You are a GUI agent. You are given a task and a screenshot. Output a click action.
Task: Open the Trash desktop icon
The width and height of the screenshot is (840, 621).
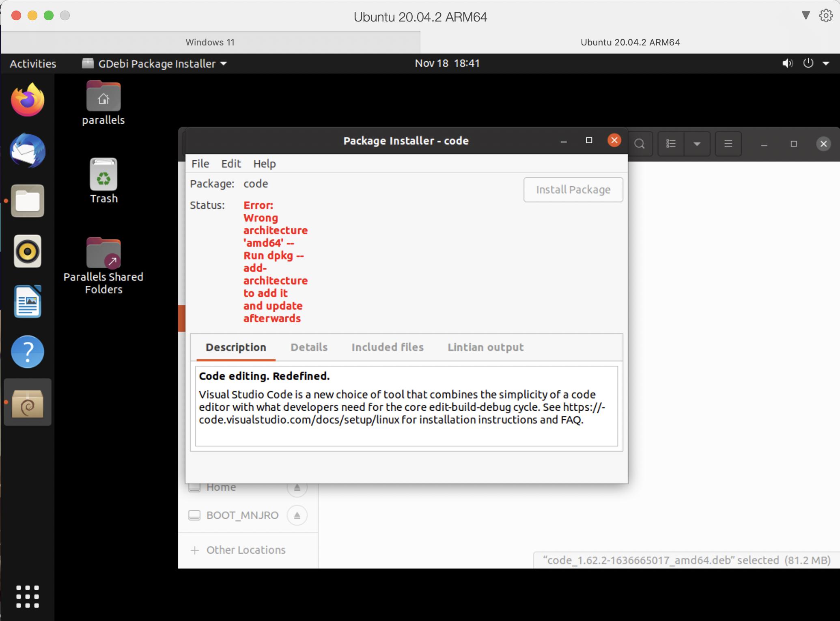[103, 181]
